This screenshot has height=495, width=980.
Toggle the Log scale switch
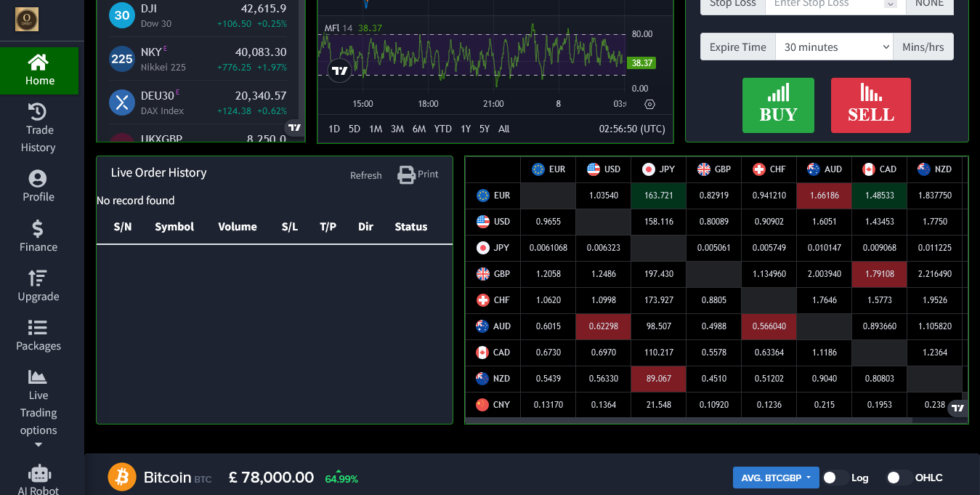pyautogui.click(x=835, y=478)
